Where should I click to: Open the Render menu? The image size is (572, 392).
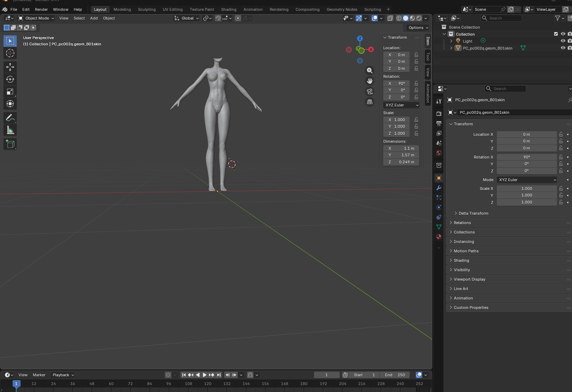[41, 9]
